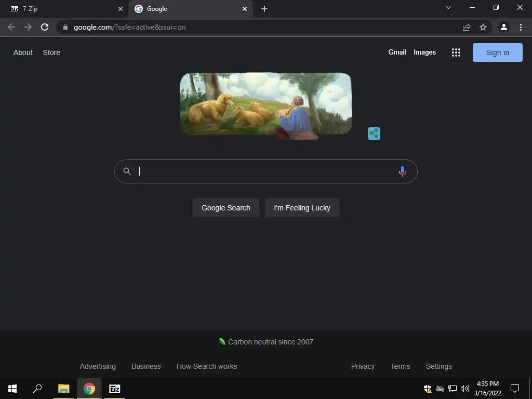Launch File Explorer from taskbar
532x399 pixels.
(64, 389)
